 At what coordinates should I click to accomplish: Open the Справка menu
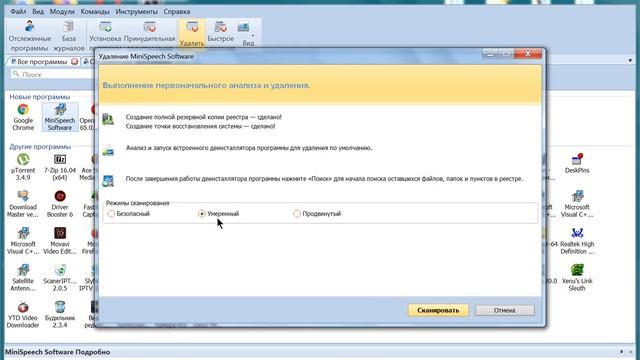point(177,11)
